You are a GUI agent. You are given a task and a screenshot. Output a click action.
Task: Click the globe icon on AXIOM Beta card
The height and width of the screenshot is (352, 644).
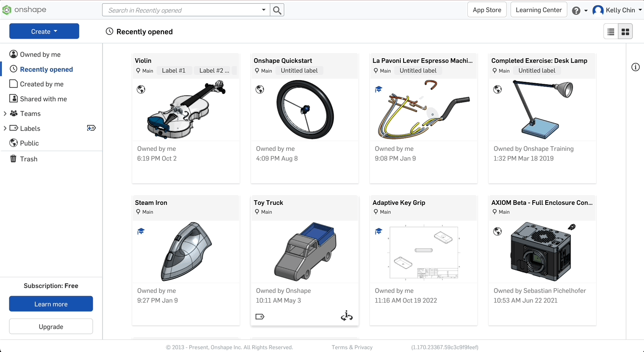[x=498, y=231]
